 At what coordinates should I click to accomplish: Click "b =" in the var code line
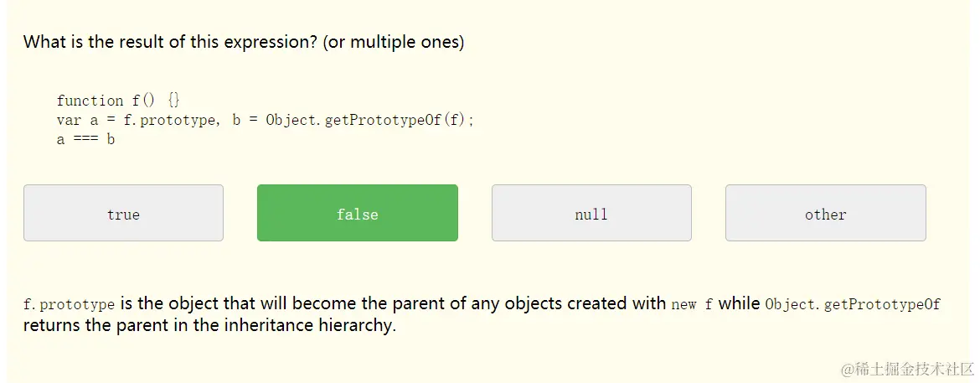(x=245, y=120)
